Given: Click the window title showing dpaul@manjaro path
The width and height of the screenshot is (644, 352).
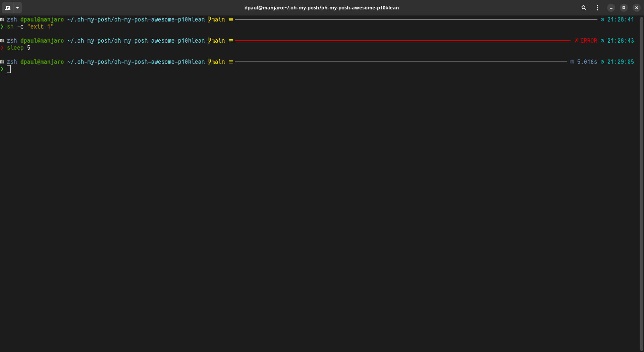Looking at the screenshot, I should coord(322,8).
